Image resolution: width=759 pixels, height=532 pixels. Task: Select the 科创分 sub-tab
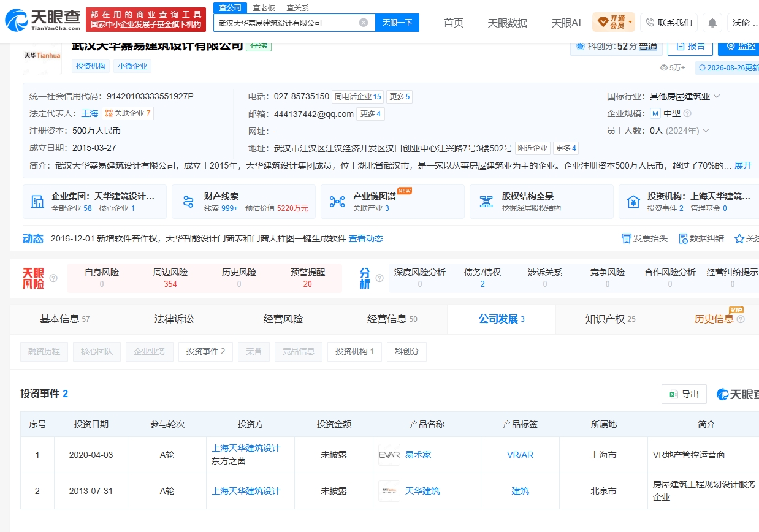(x=406, y=351)
